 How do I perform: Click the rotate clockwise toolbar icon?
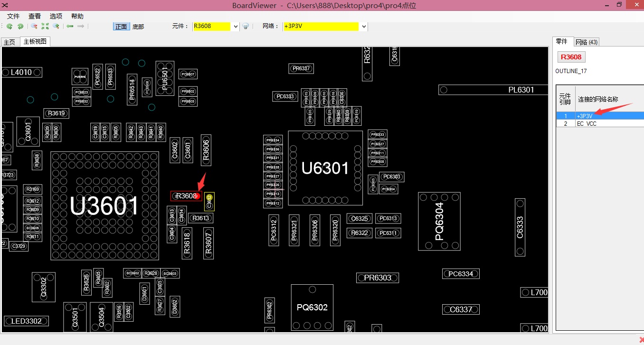pyautogui.click(x=20, y=27)
